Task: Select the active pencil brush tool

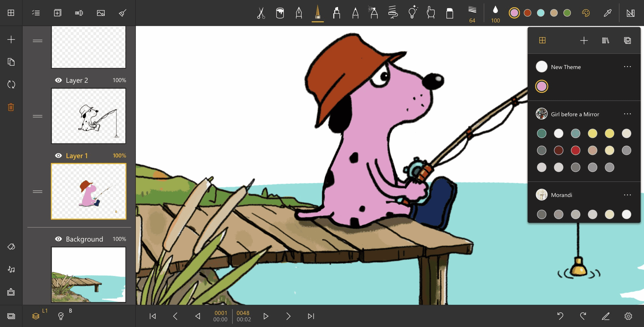Action: tap(317, 12)
